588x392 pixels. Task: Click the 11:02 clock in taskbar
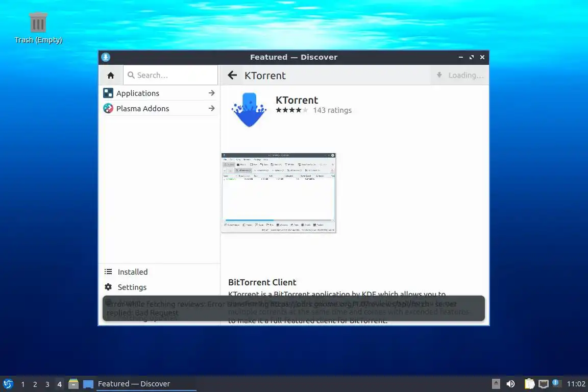pos(576,384)
